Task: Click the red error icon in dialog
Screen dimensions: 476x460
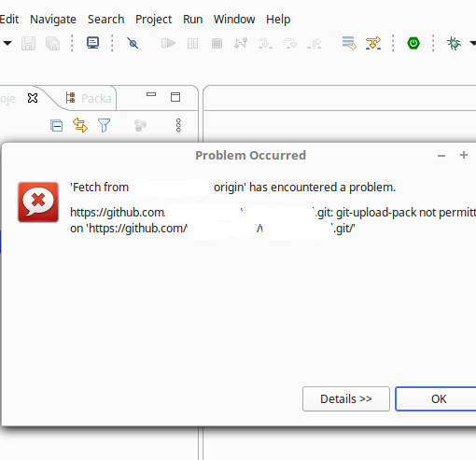Action: coord(38,202)
